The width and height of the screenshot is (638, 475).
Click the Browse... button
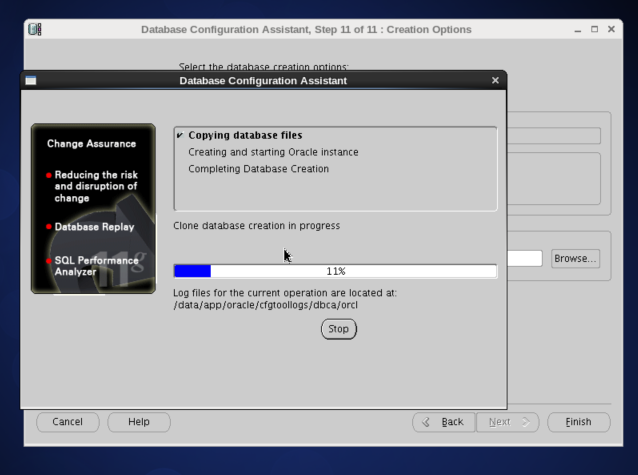(575, 259)
